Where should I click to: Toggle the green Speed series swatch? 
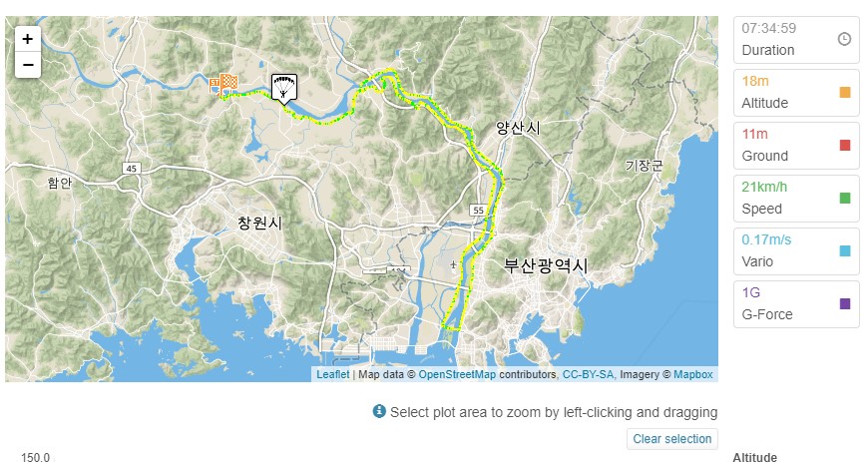coord(845,198)
